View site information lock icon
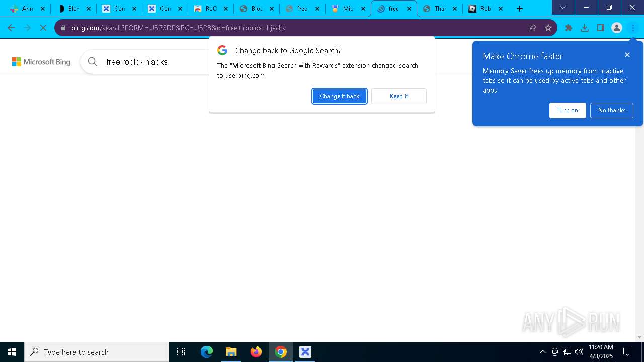 (x=63, y=28)
